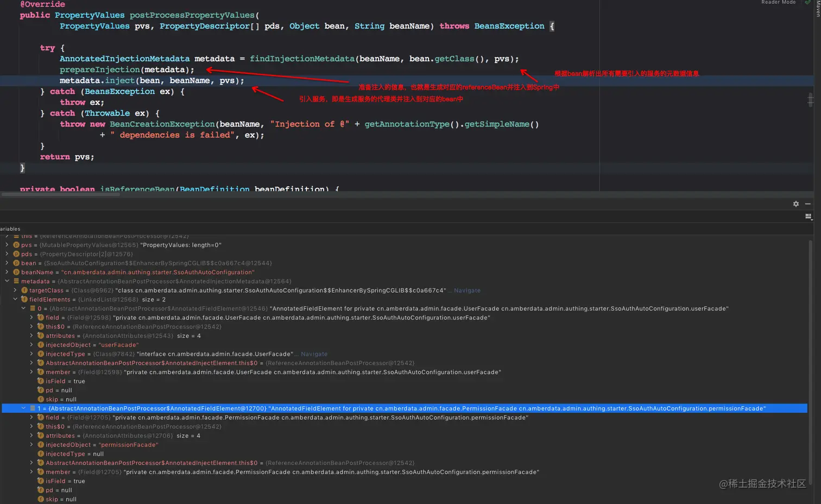
Task: Expand the bean variable node
Action: tap(7, 263)
